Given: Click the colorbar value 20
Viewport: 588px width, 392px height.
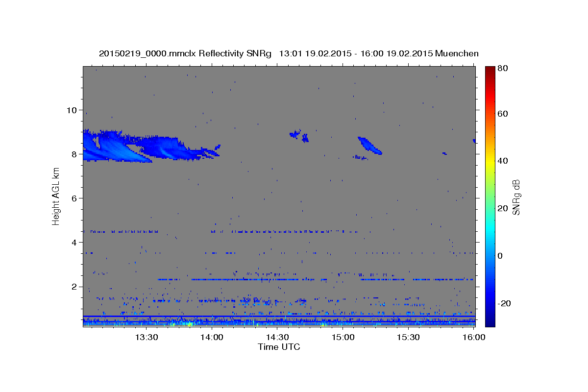Looking at the screenshot, I should coord(503,208).
